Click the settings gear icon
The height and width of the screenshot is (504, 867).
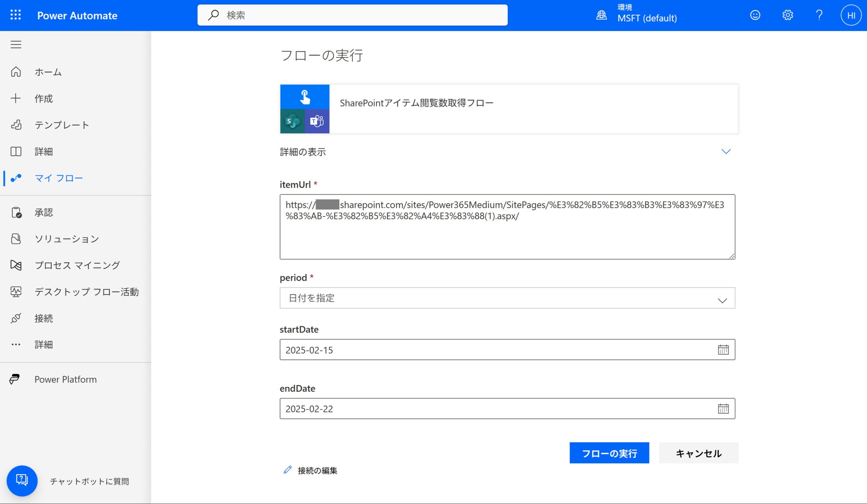(787, 15)
